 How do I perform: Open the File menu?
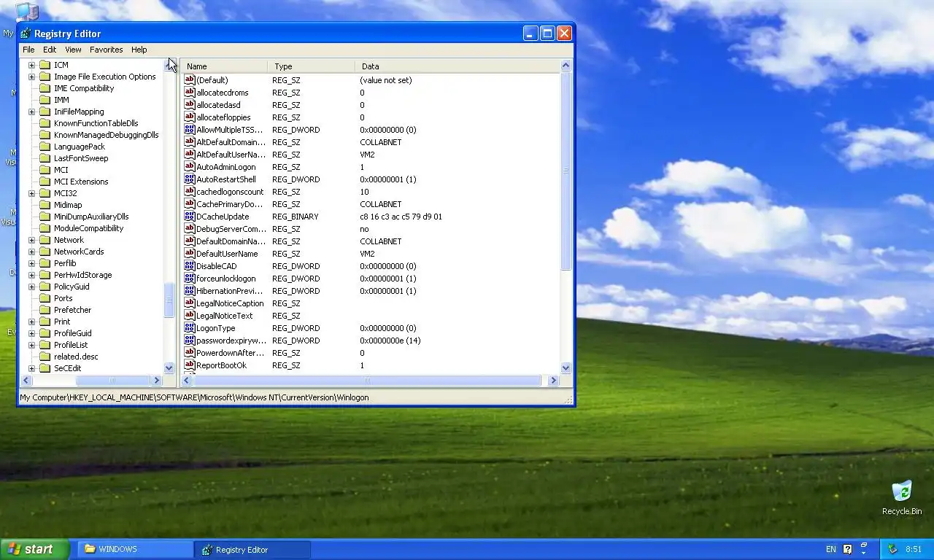click(x=28, y=50)
